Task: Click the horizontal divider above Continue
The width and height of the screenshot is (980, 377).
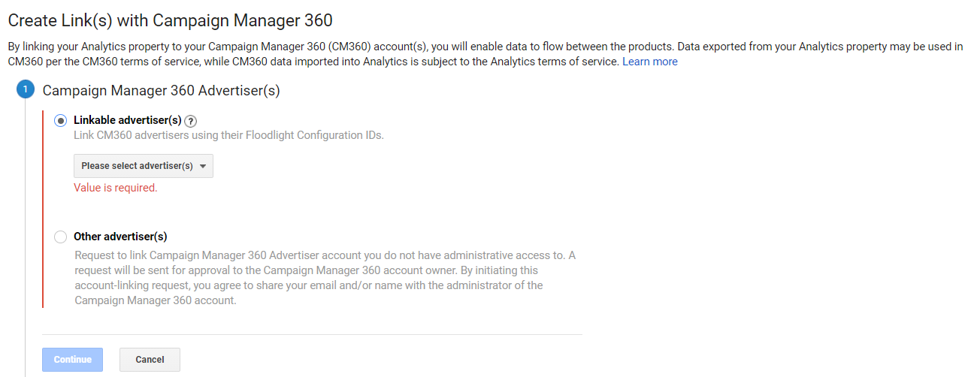Action: (x=312, y=334)
